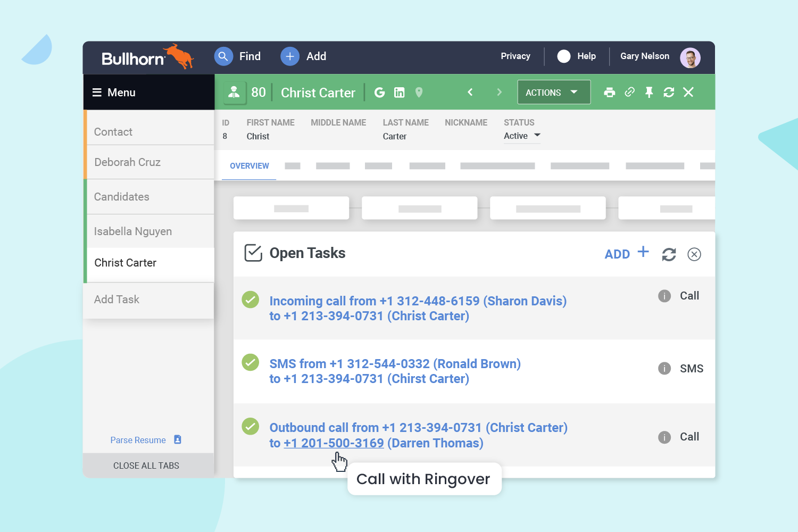Image resolution: width=798 pixels, height=532 pixels.
Task: Open the LinkedIn profile icon
Action: pyautogui.click(x=399, y=93)
